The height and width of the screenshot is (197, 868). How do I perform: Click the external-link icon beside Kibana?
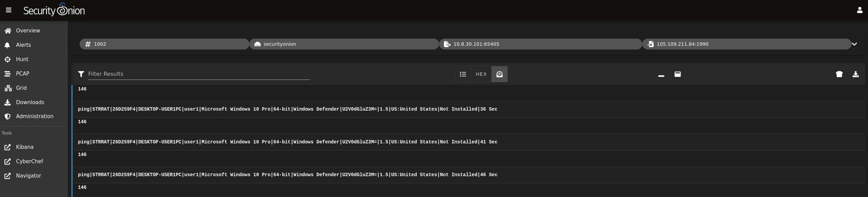pos(8,147)
